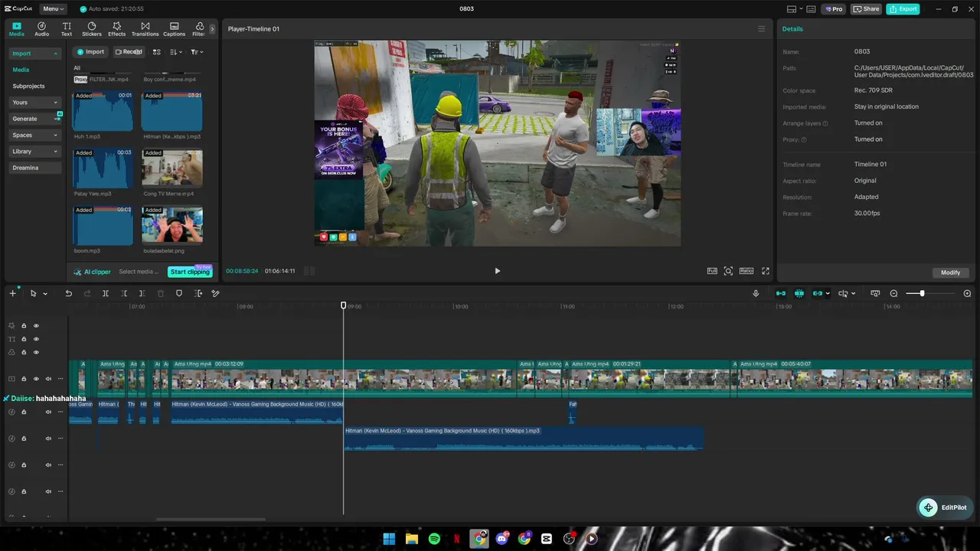
Task: Open the media sort dropdown
Action: click(176, 52)
